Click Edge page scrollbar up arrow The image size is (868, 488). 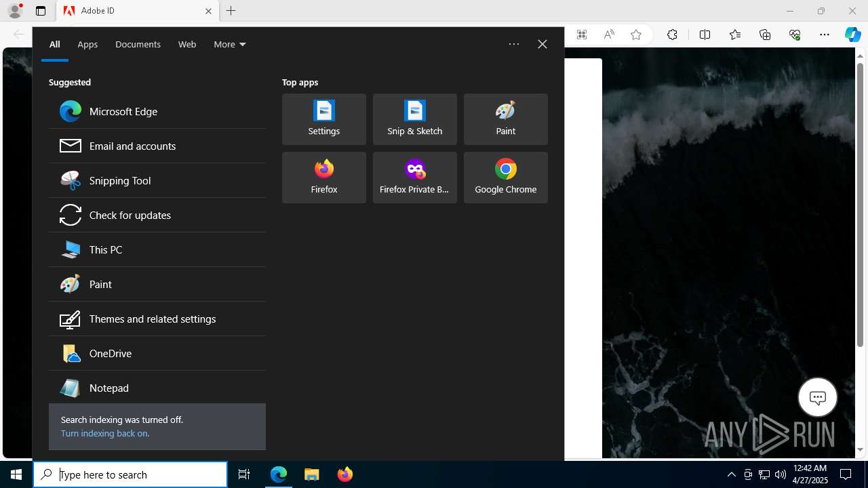pos(861,55)
